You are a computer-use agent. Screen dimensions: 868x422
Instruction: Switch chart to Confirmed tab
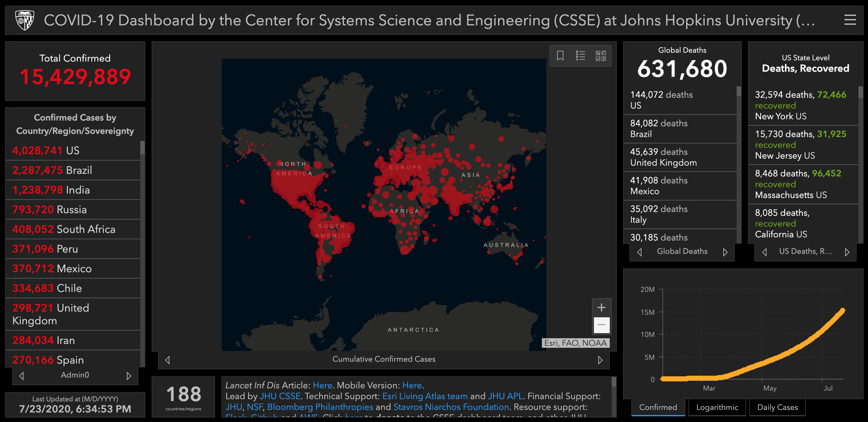pos(658,407)
